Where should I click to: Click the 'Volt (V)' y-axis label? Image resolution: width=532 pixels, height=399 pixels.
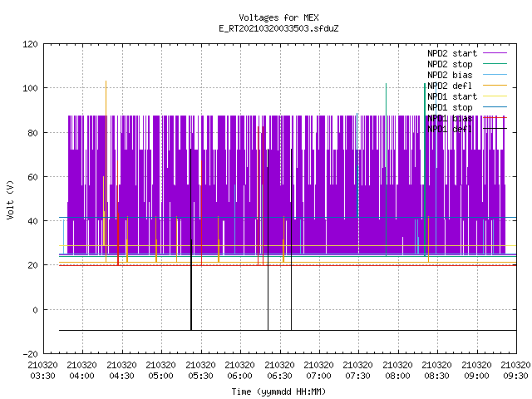point(11,199)
